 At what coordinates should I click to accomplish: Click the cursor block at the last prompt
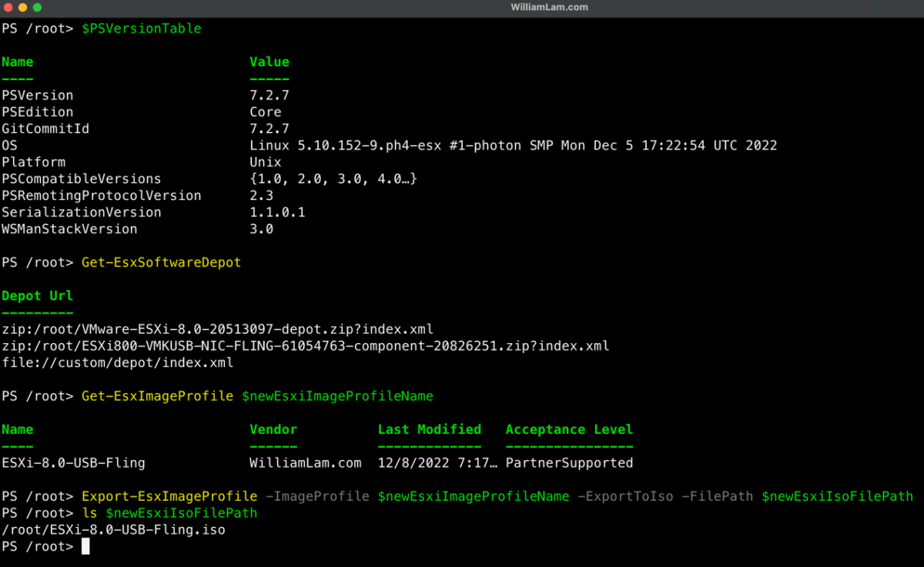coord(85,547)
